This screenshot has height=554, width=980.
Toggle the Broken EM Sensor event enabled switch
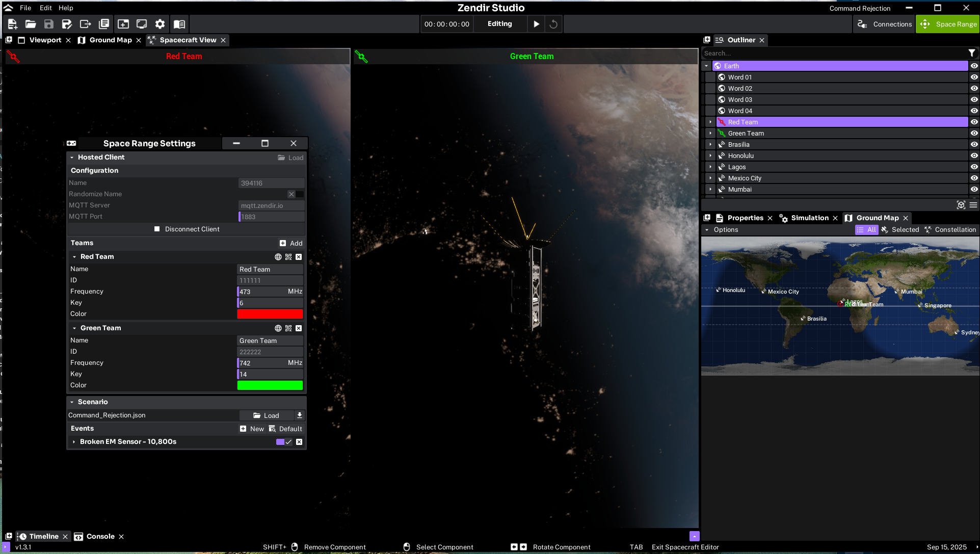click(x=284, y=442)
